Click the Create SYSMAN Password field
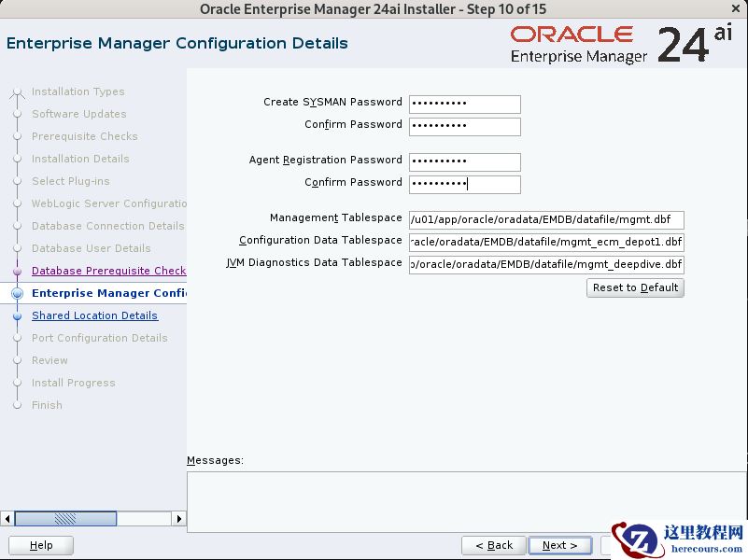Image resolution: width=748 pixels, height=560 pixels. 465,104
